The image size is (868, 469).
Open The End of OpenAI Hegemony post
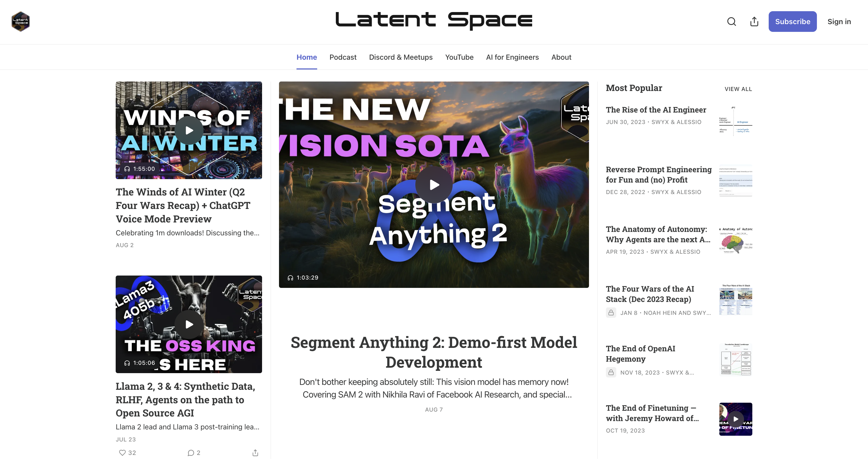coord(640,353)
